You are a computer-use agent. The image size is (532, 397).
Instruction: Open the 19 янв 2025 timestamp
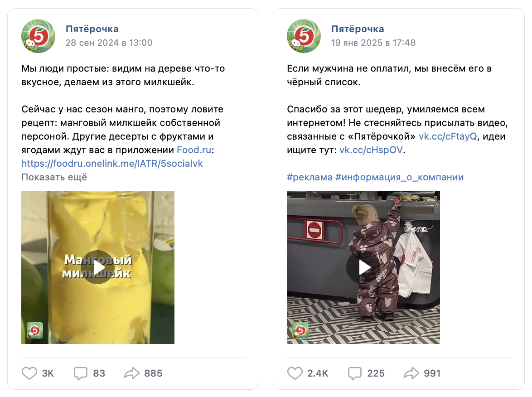click(373, 43)
